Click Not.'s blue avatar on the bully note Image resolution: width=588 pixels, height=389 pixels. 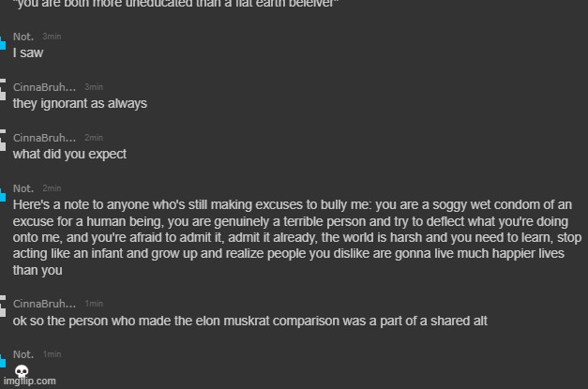(x=3, y=196)
